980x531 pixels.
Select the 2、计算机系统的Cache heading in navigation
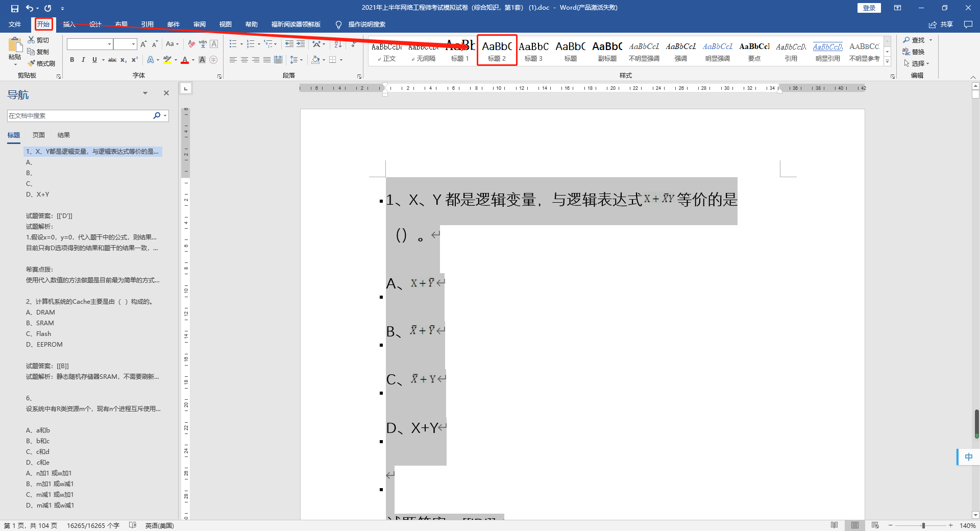90,302
